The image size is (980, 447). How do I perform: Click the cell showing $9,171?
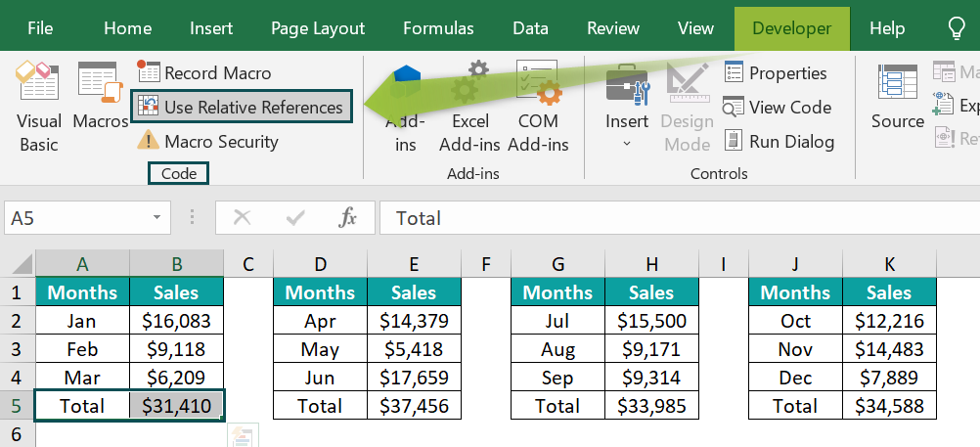(652, 349)
